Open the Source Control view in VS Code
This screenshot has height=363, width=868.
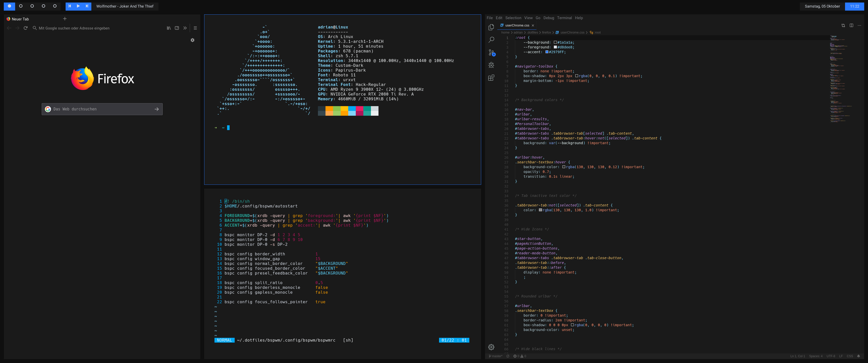pos(491,52)
